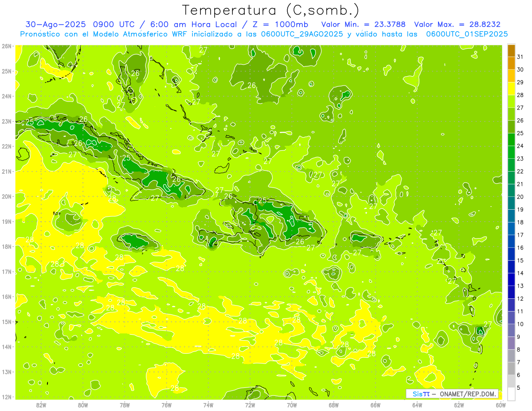Click the color scale value "20"
Image resolution: width=532 pixels, height=411 pixels.
pos(520,197)
